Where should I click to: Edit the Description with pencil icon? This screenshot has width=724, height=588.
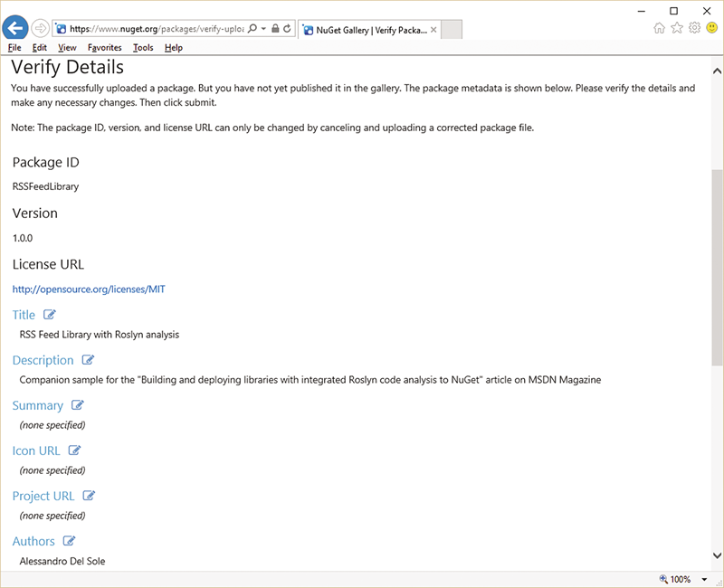tap(88, 360)
